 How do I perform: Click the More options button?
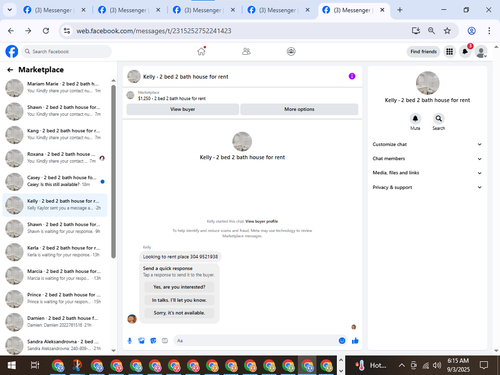(299, 109)
